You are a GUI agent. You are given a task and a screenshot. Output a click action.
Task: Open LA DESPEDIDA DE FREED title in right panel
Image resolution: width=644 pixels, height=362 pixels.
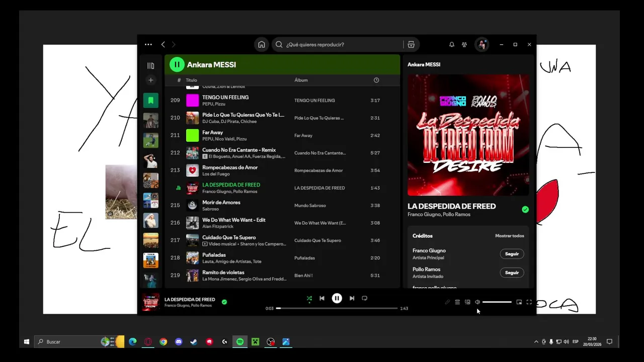click(x=451, y=206)
